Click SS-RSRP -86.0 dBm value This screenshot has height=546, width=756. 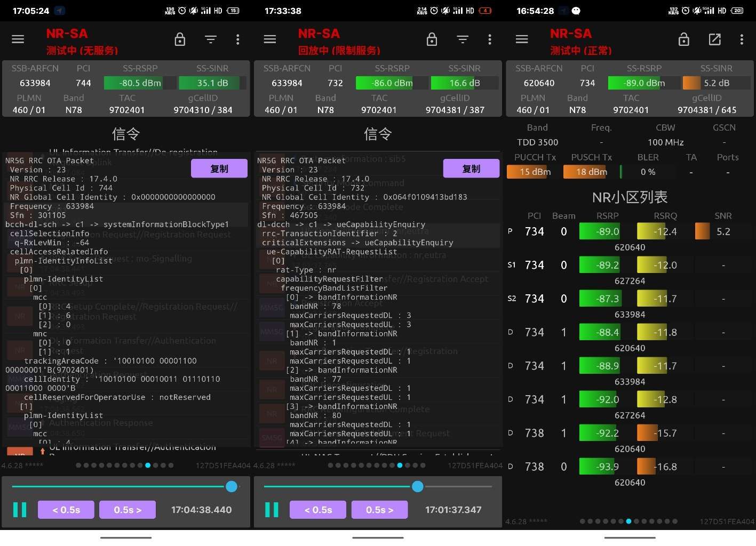[393, 83]
